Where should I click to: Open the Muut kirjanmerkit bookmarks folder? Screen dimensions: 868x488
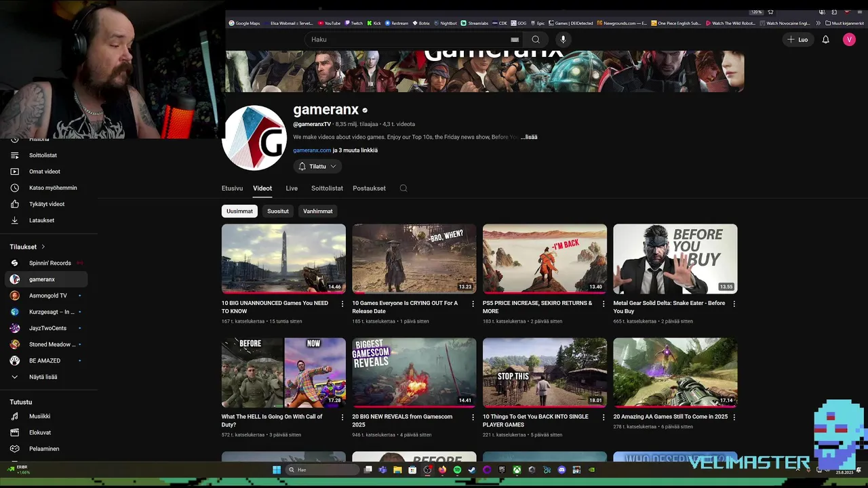(845, 23)
